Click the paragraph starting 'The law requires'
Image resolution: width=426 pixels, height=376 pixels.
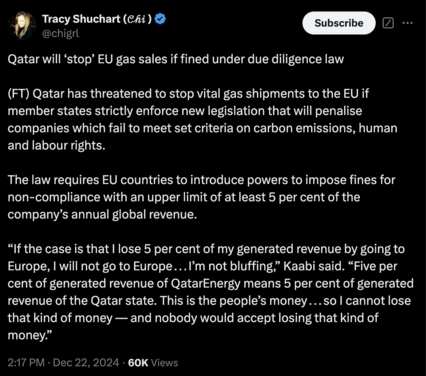(x=201, y=197)
